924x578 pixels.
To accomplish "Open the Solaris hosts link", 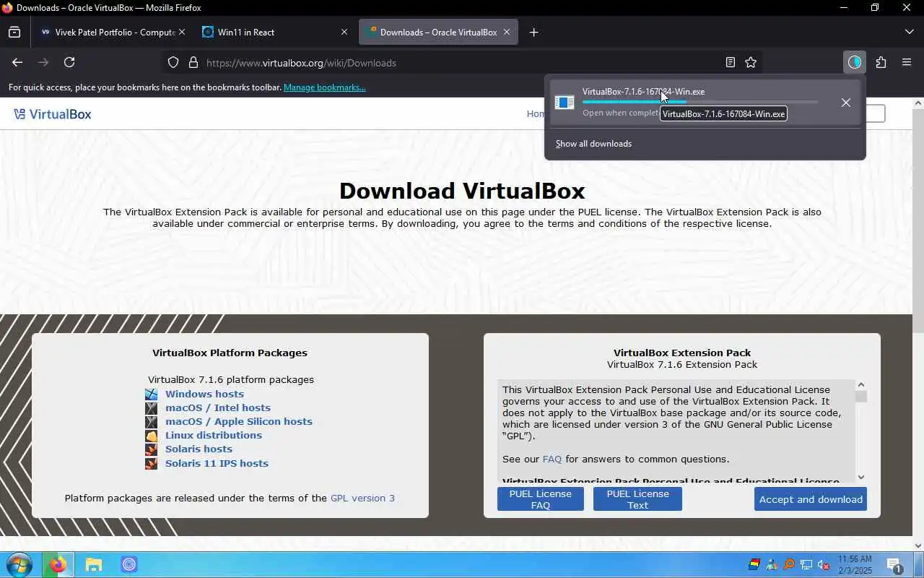I will (x=199, y=449).
